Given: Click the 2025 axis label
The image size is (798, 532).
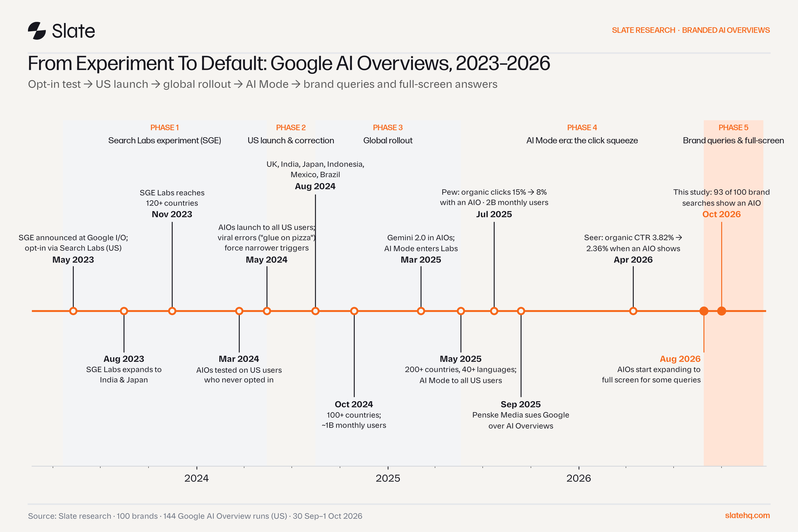Looking at the screenshot, I should [x=388, y=479].
